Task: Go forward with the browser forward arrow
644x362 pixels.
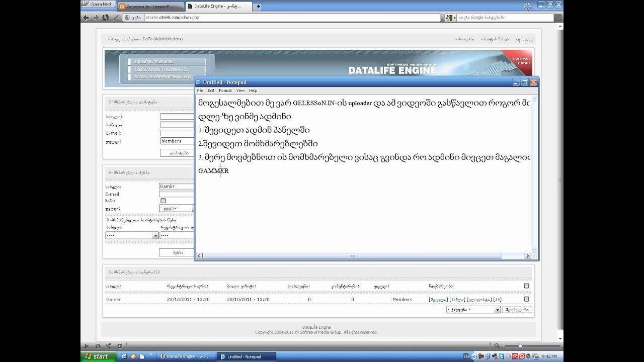Action: tap(96, 18)
